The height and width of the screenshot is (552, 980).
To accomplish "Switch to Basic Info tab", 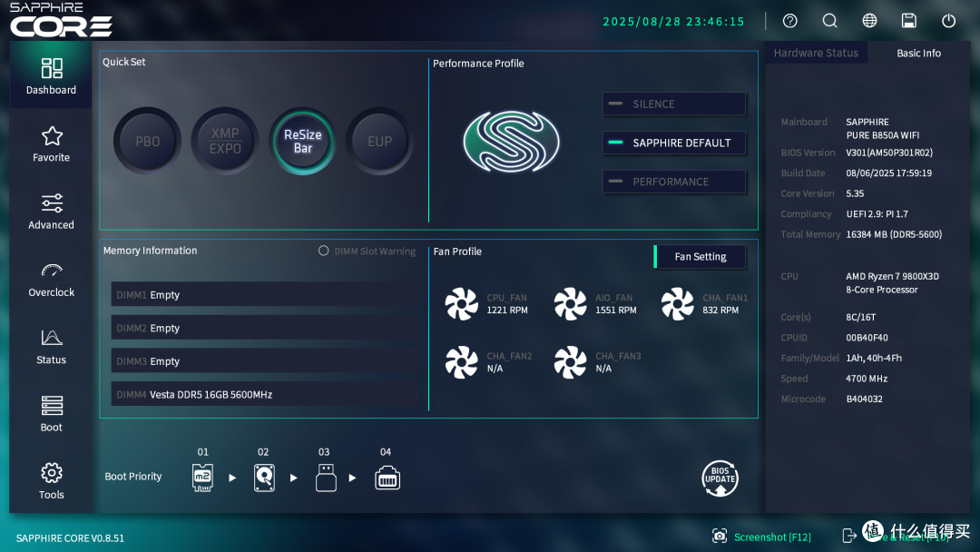I will pos(918,54).
